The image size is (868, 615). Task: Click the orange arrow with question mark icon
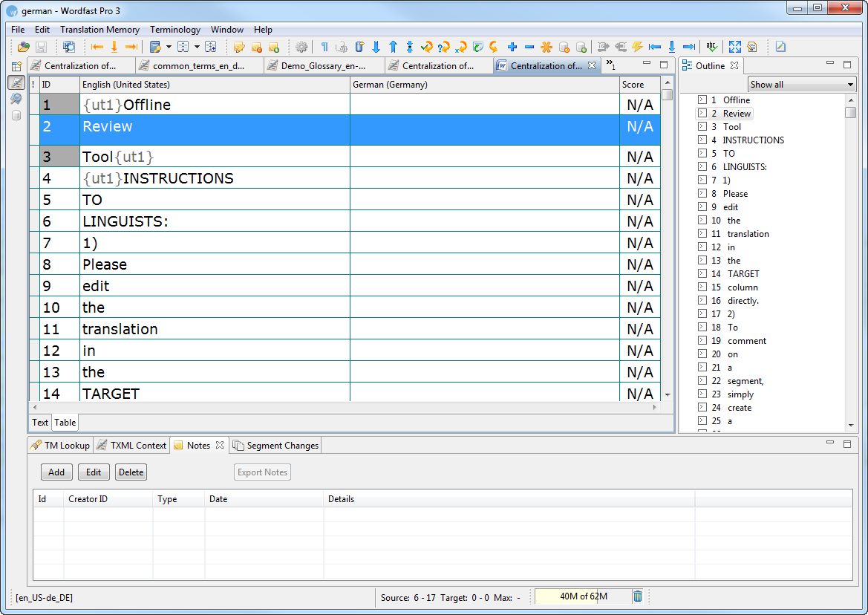pos(443,47)
